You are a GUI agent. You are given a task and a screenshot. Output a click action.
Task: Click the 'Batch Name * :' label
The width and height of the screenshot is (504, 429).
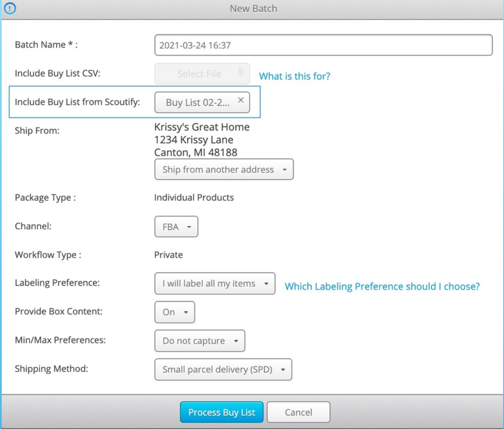(x=46, y=45)
